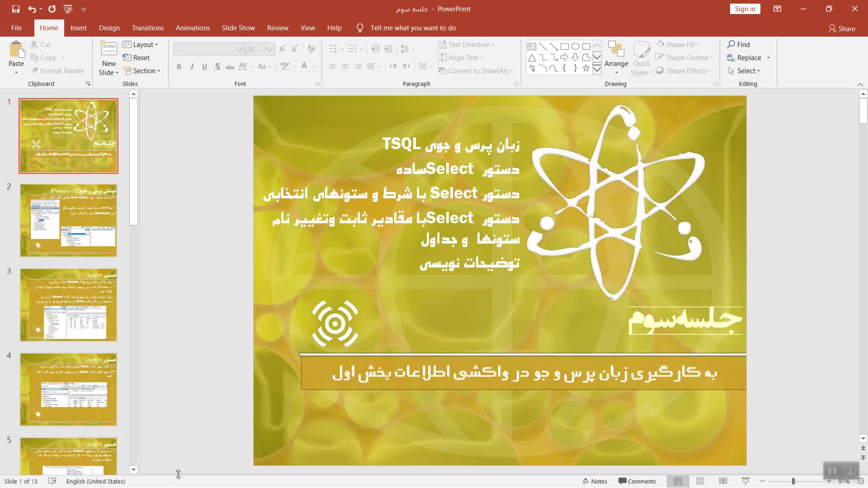The image size is (868, 488).
Task: Click the Share button
Action: tap(842, 28)
